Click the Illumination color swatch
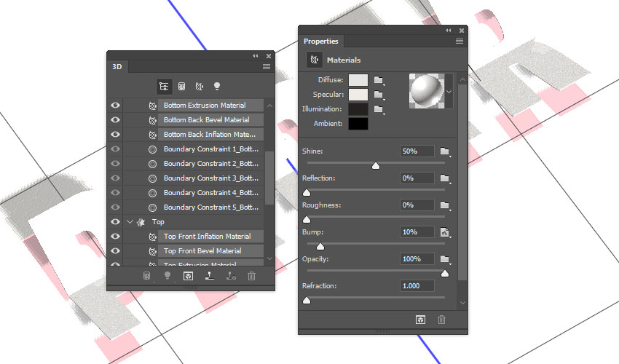This screenshot has height=364, width=619. click(x=358, y=109)
